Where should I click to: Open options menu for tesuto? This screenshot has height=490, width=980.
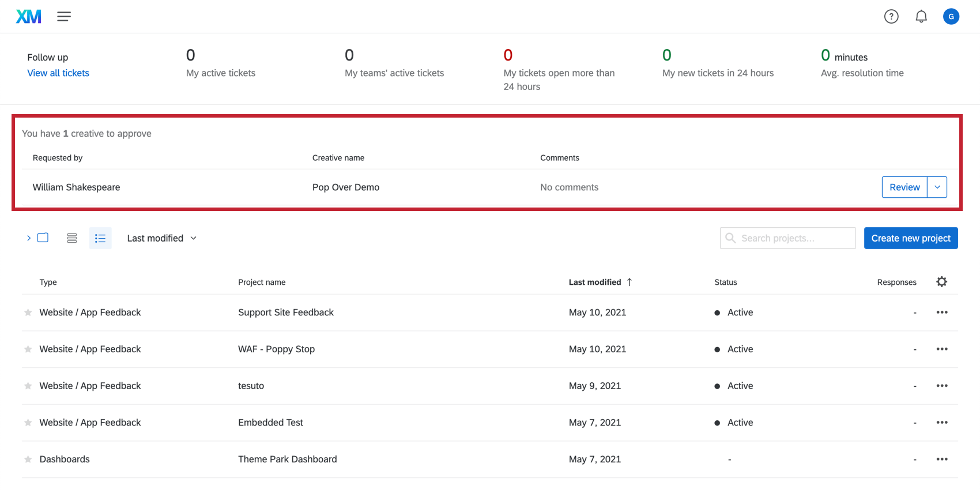[942, 386]
